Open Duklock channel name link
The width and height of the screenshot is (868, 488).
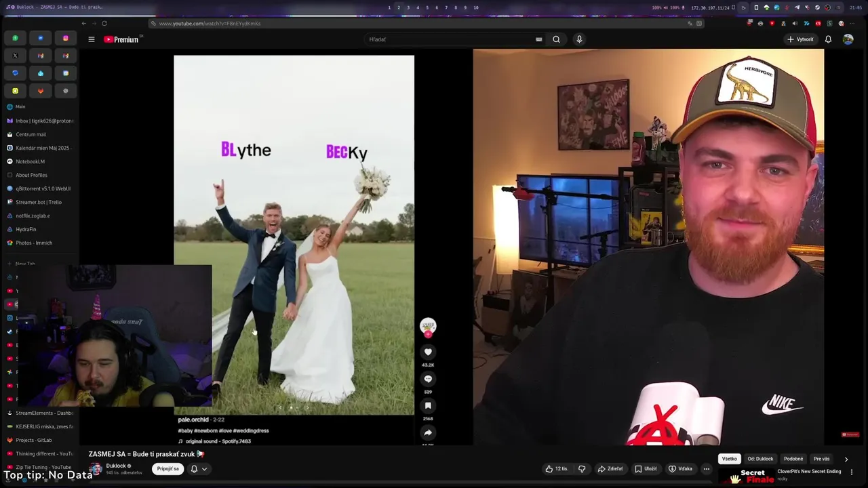pyautogui.click(x=116, y=466)
